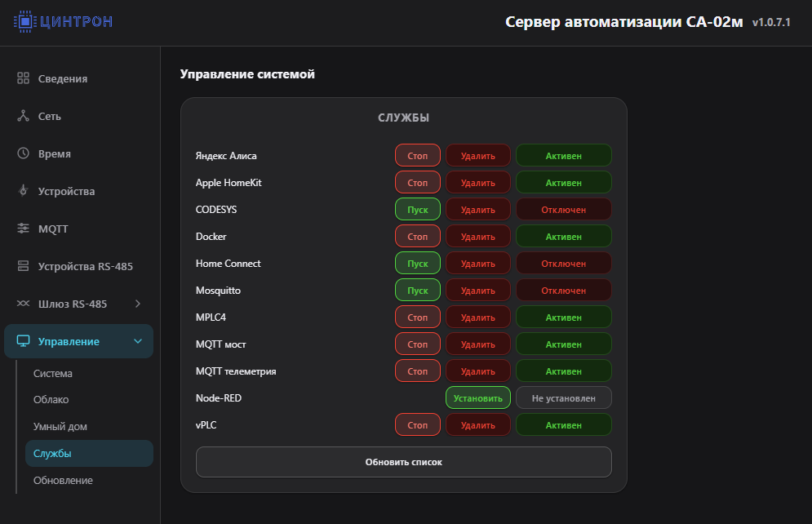Delete the MPLC4 service
The image size is (812, 524).
(478, 317)
